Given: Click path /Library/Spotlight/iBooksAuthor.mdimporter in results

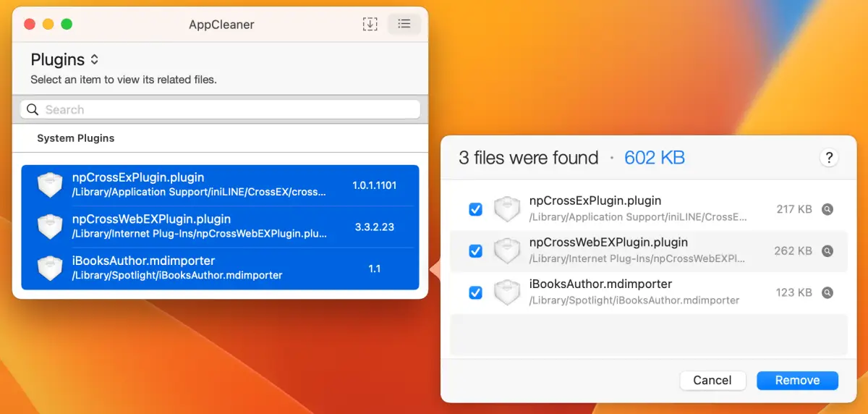Looking at the screenshot, I should click(634, 300).
